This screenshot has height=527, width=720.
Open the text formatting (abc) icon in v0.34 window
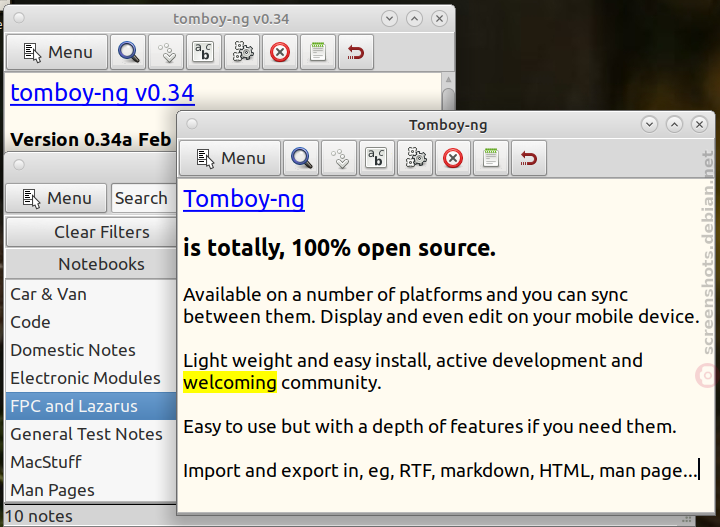204,52
